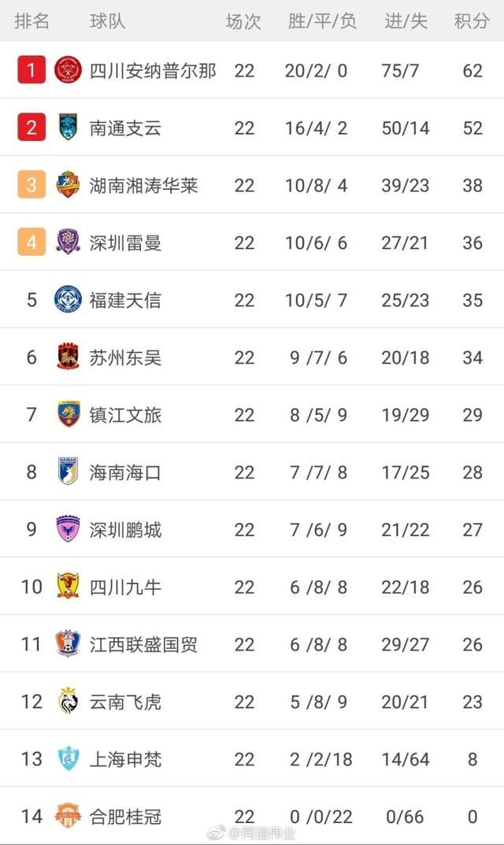
Task: Select the orange rank 3 badge
Action: (31, 185)
